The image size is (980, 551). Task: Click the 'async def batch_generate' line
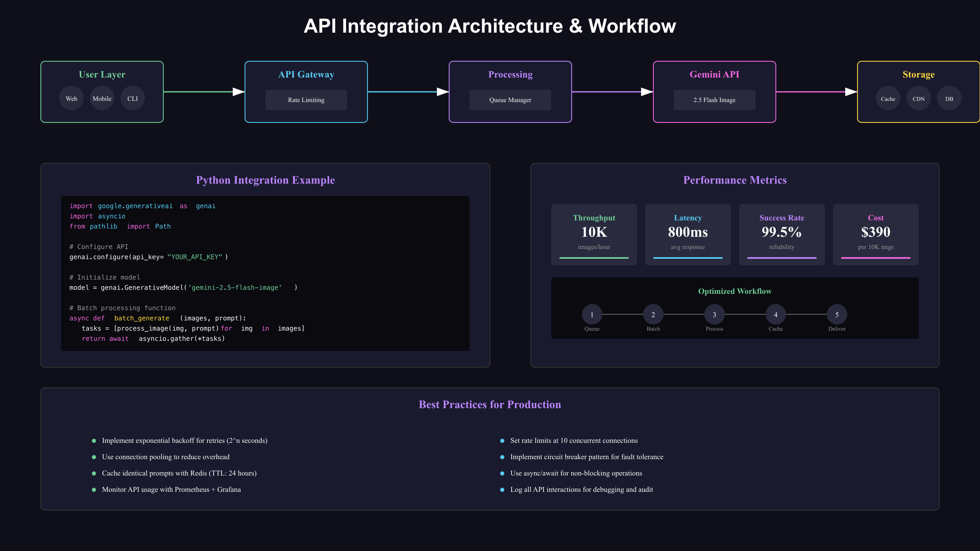(x=158, y=318)
